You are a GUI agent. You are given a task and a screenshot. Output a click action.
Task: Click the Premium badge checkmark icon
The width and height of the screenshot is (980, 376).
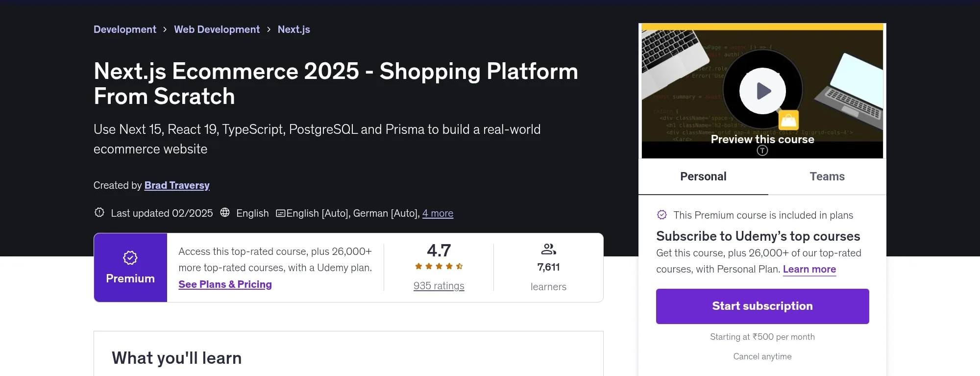pyautogui.click(x=130, y=258)
